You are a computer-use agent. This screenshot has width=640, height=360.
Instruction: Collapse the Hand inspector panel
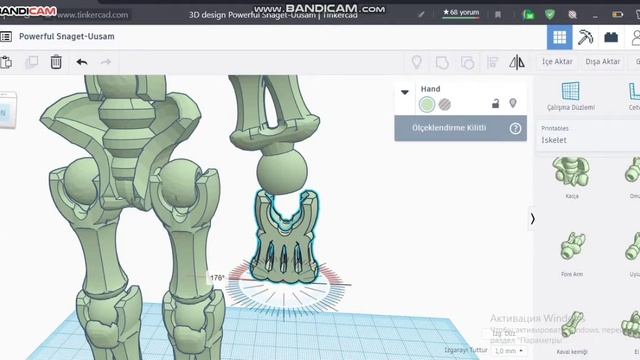coord(405,92)
